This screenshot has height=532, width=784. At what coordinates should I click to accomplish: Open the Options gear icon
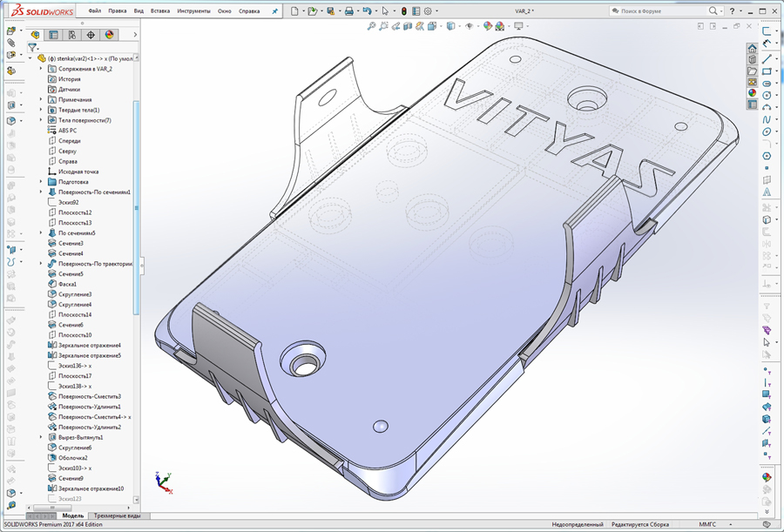click(428, 11)
